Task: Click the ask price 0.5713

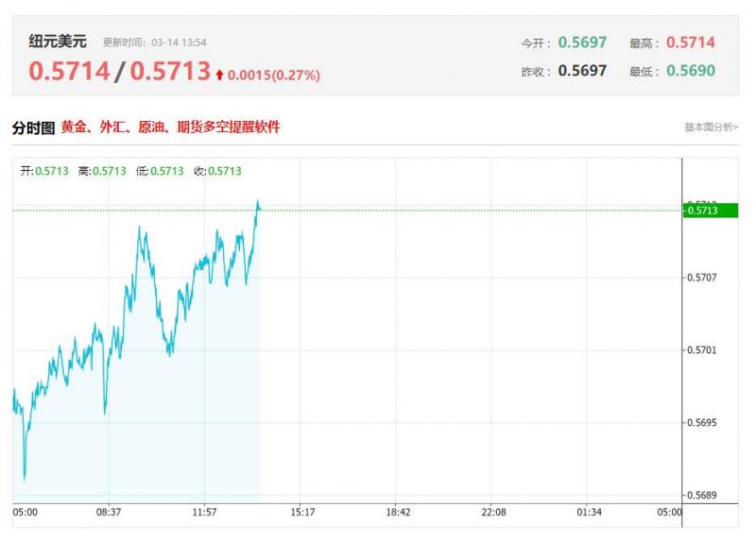Action: pyautogui.click(x=170, y=72)
